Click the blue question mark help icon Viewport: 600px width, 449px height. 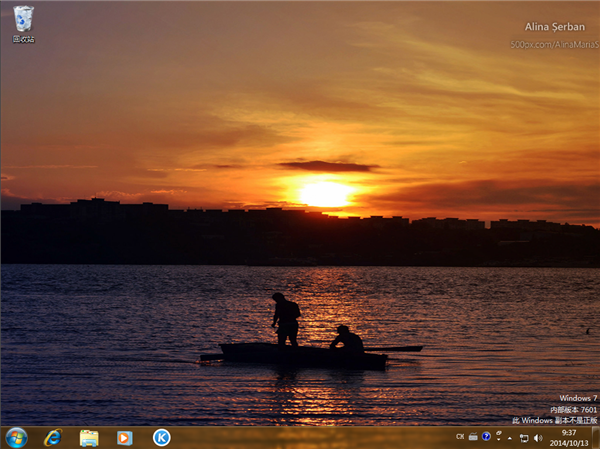click(x=486, y=437)
